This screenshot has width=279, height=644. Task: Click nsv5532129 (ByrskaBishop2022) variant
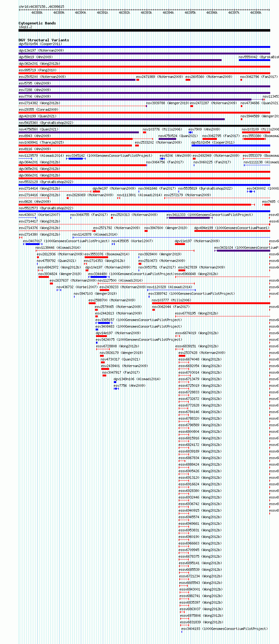pos(46,182)
